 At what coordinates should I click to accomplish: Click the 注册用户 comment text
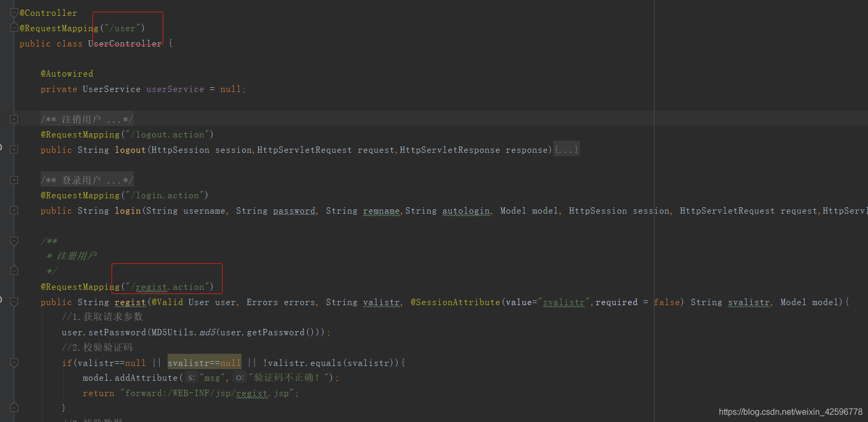(x=77, y=256)
